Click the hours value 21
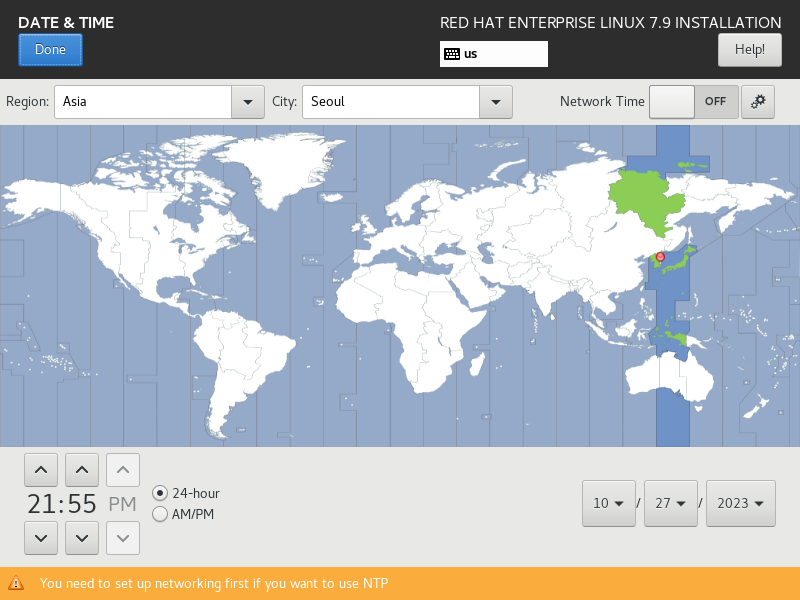Viewport: 800px width, 600px height. click(x=41, y=504)
